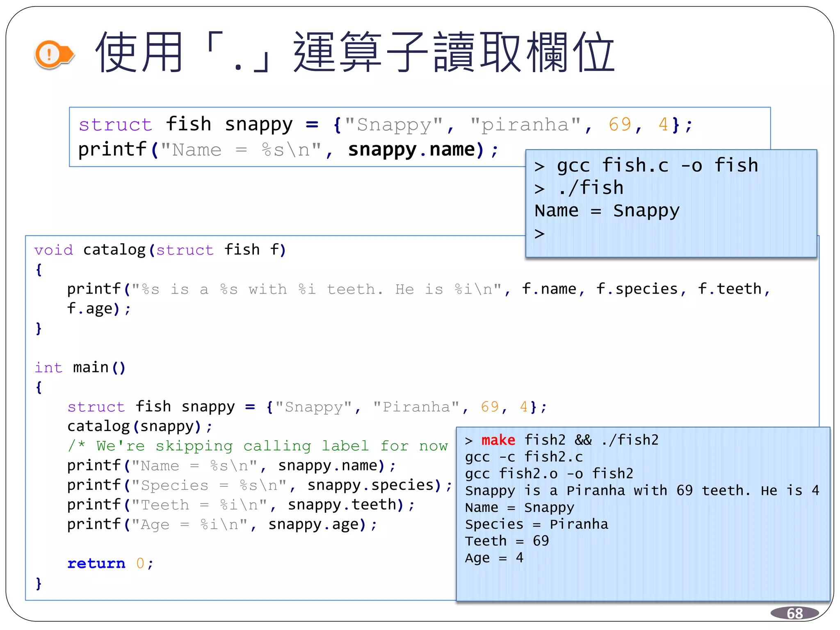Click the orange exclamation tag icon
Image resolution: width=840 pixels, height=630 pixels.
point(54,54)
